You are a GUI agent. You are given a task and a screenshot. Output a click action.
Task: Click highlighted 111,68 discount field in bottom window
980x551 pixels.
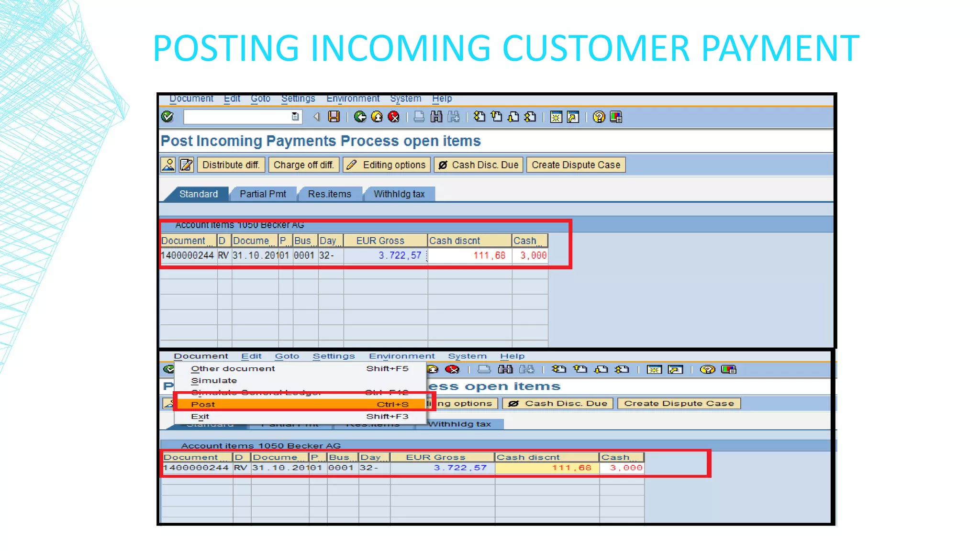point(547,468)
